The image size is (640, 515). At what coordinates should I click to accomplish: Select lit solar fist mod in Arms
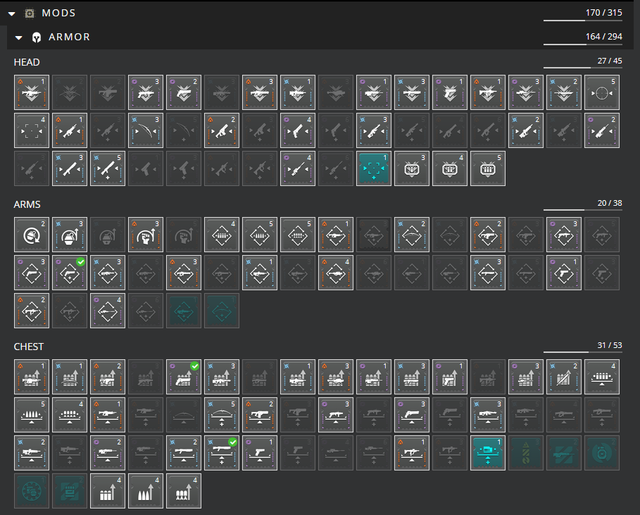pyautogui.click(x=145, y=234)
